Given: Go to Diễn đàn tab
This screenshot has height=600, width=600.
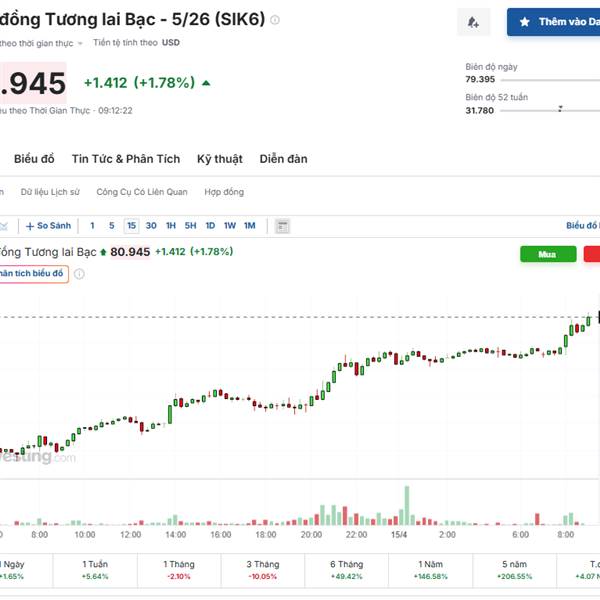Looking at the screenshot, I should click(284, 159).
